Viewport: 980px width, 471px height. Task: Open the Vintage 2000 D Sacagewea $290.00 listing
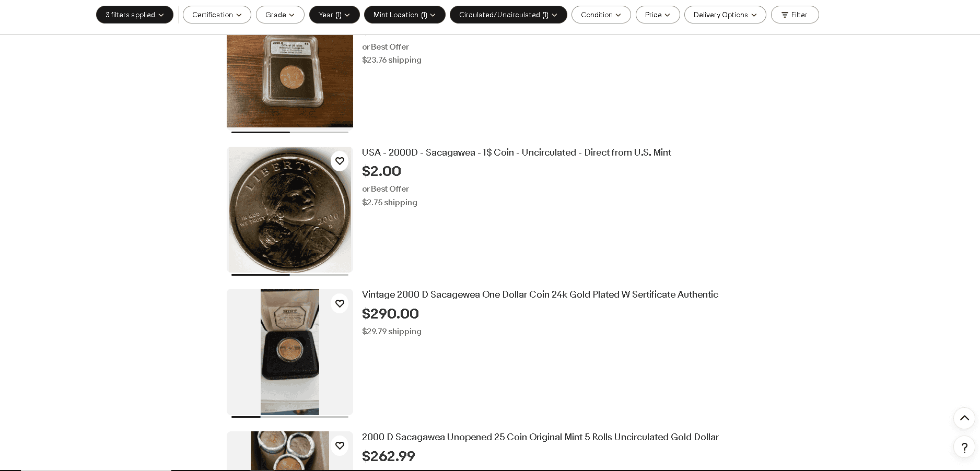click(x=540, y=295)
